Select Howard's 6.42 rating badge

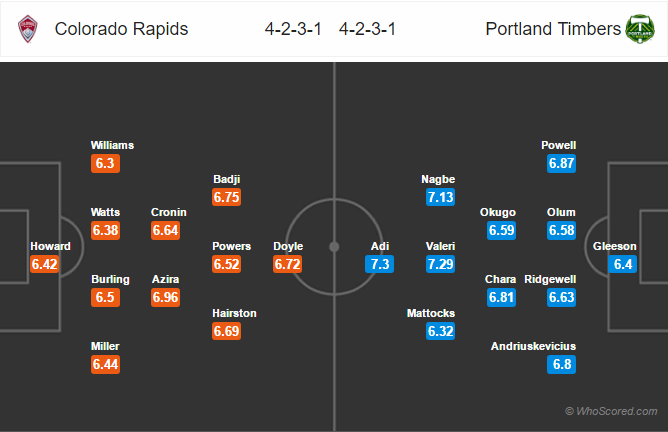pyautogui.click(x=45, y=264)
